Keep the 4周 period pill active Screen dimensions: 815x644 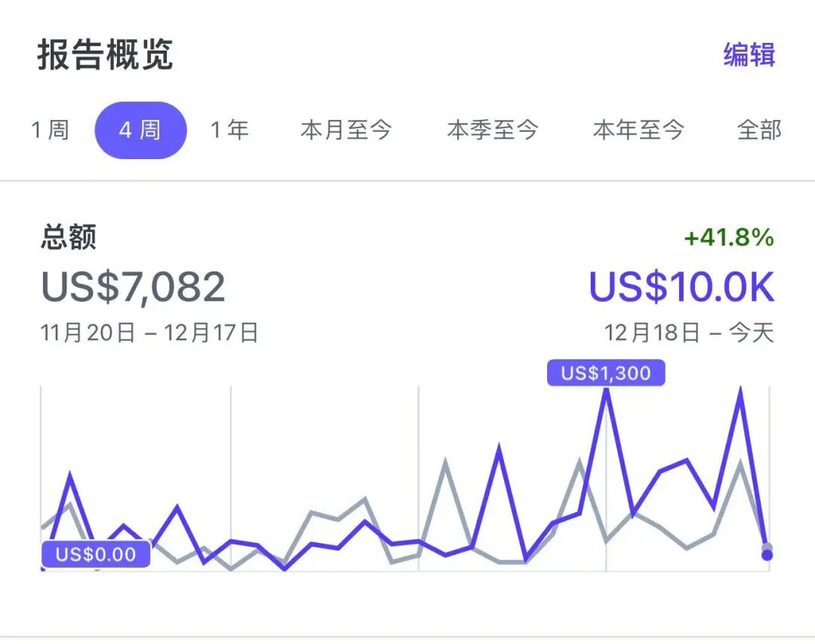pos(140,130)
